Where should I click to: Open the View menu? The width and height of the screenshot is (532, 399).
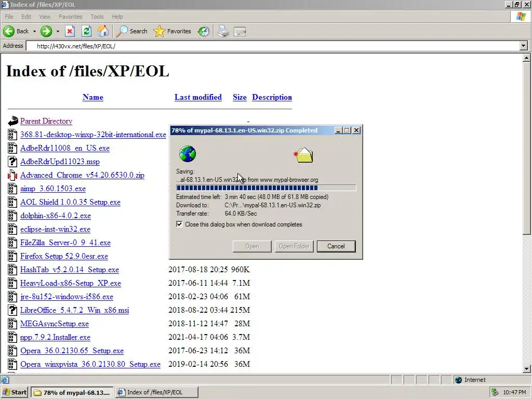[45, 17]
